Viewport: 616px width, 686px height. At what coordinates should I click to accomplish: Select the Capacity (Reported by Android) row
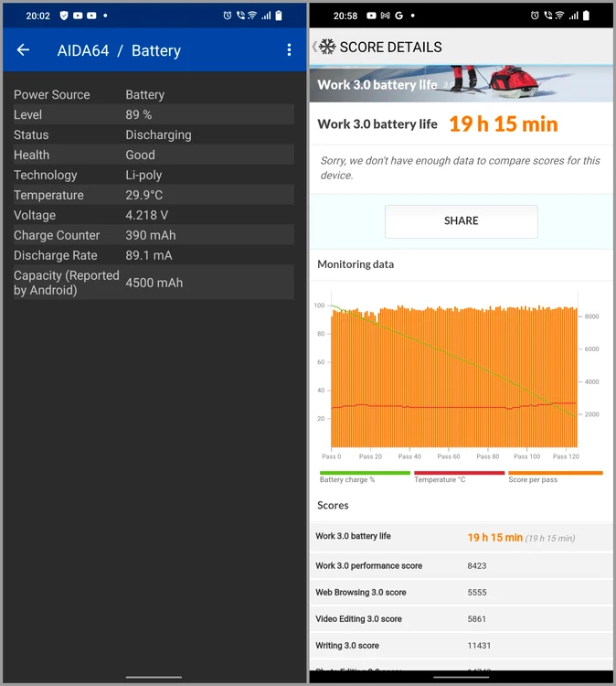pyautogui.click(x=154, y=283)
